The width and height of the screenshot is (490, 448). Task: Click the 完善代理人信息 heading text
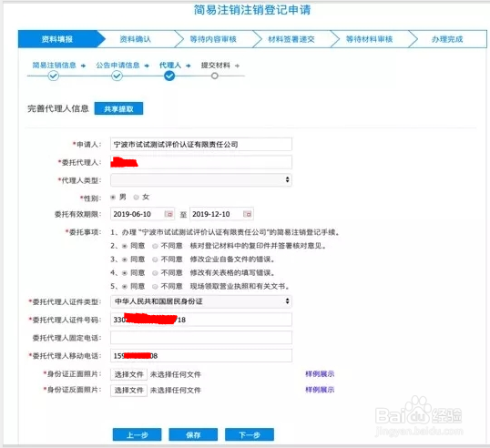click(58, 108)
